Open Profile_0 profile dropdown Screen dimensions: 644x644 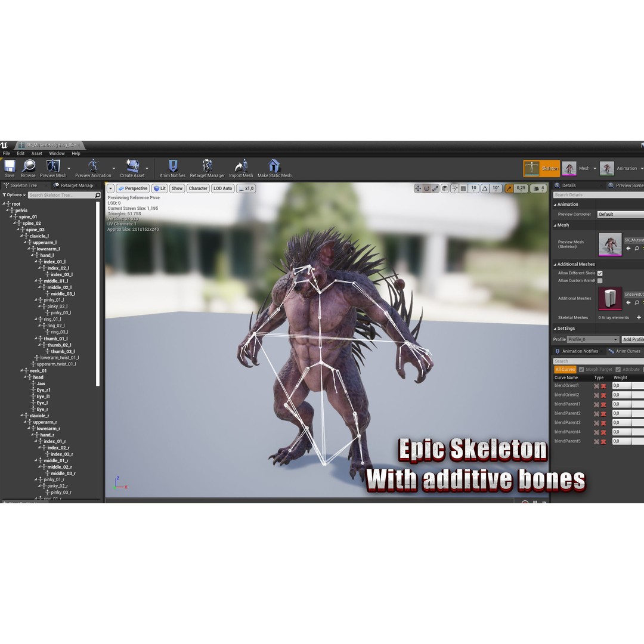pos(593,340)
